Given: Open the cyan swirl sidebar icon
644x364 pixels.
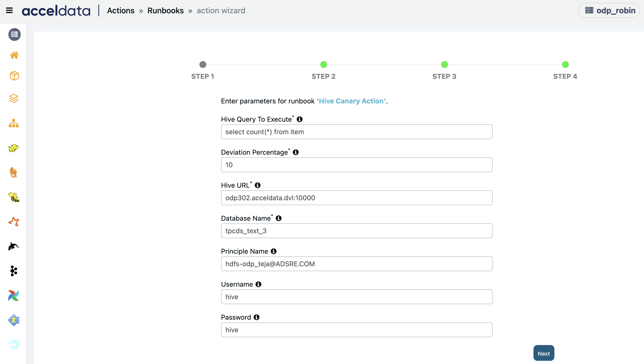Looking at the screenshot, I should click(14, 345).
